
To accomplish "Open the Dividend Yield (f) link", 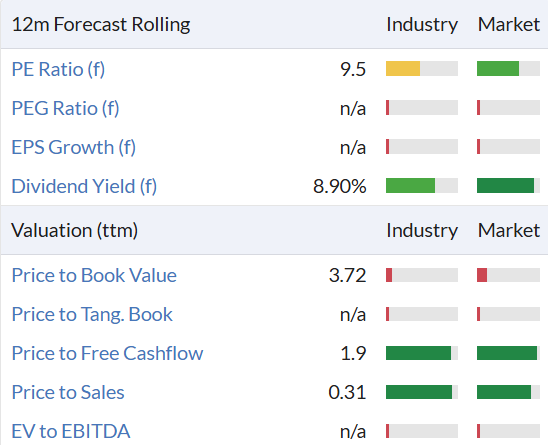I will coord(84,186).
